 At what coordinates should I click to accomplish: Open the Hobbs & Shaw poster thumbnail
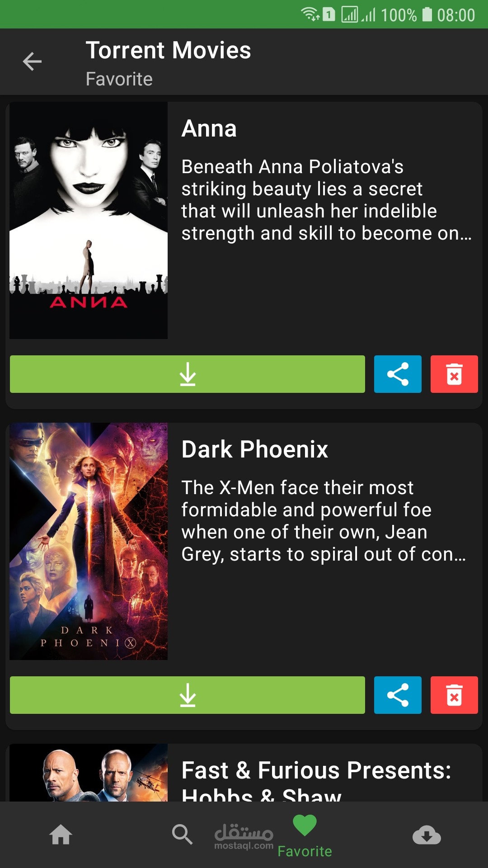[x=89, y=773]
